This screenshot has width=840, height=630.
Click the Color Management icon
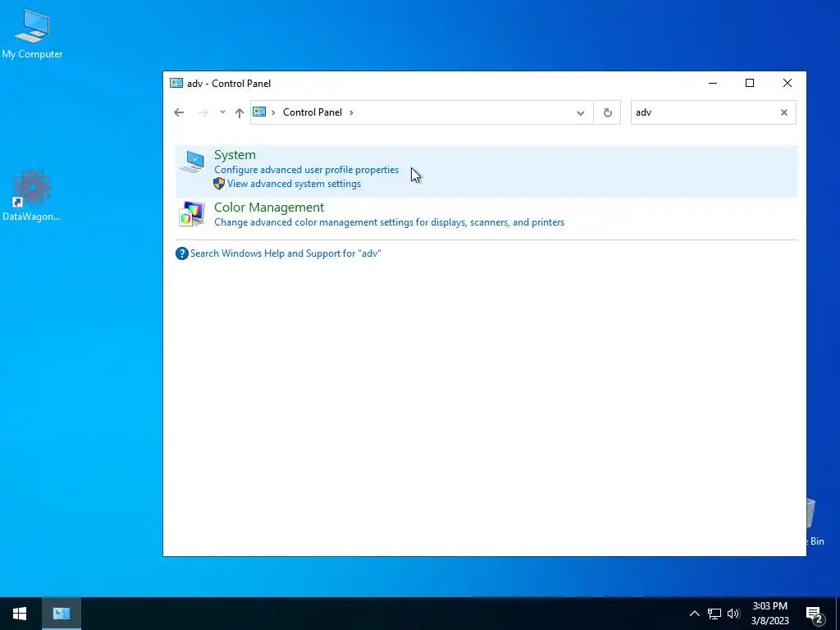[x=192, y=214]
